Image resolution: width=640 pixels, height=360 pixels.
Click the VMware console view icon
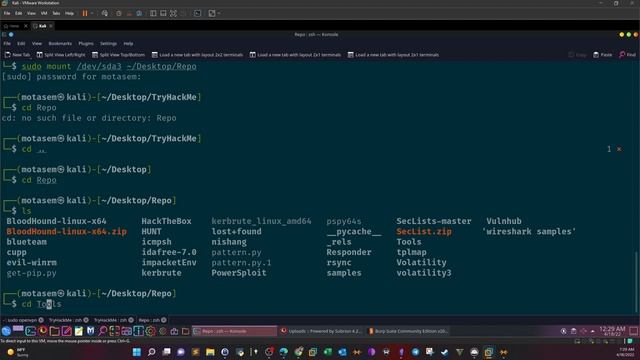(x=198, y=13)
